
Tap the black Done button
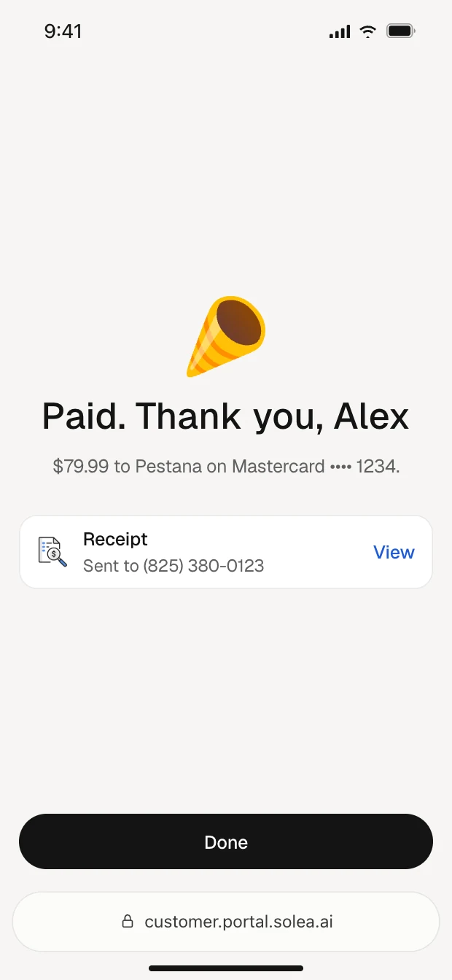coord(226,841)
